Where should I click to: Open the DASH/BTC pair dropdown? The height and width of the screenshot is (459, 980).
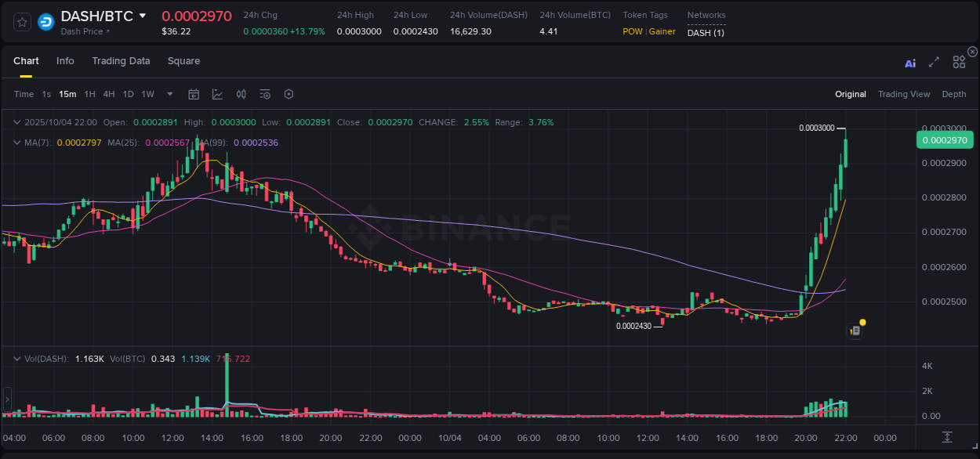[x=142, y=15]
